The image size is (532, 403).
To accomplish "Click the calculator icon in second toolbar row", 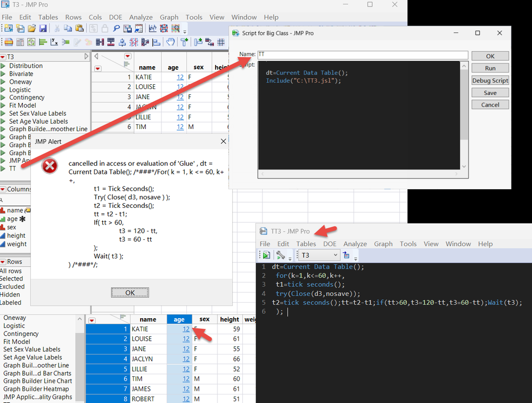I will coord(20,42).
